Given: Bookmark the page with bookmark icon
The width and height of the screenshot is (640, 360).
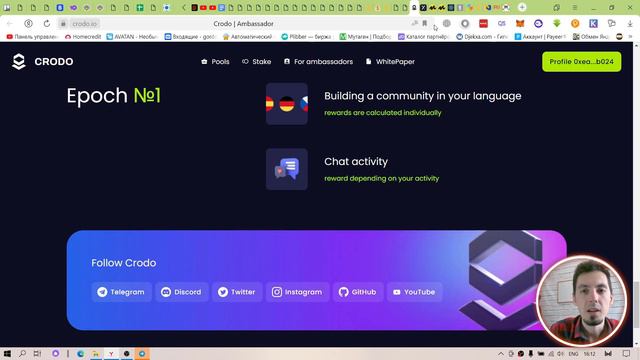Looking at the screenshot, I should point(424,24).
